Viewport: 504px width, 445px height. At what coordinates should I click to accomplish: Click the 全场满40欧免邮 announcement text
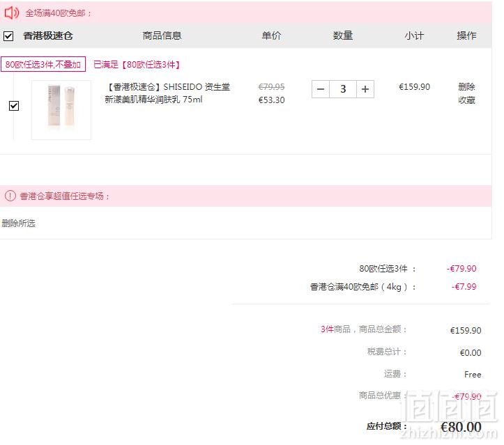58,13
